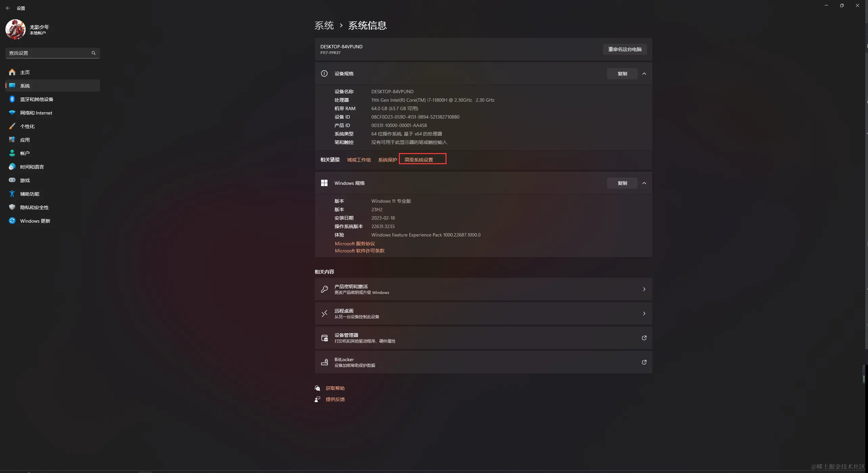
Task: Click the 查找设置 search field
Action: pyautogui.click(x=47, y=53)
